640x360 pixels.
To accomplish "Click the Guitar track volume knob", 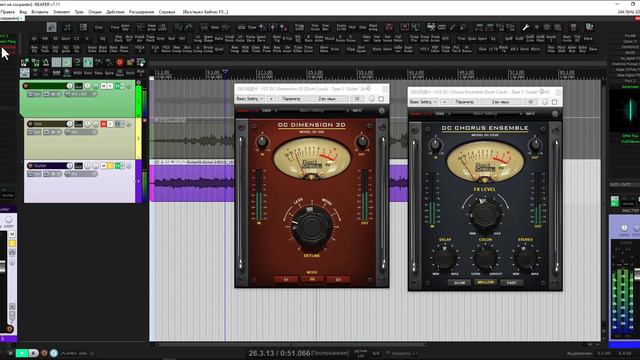I will (69, 166).
